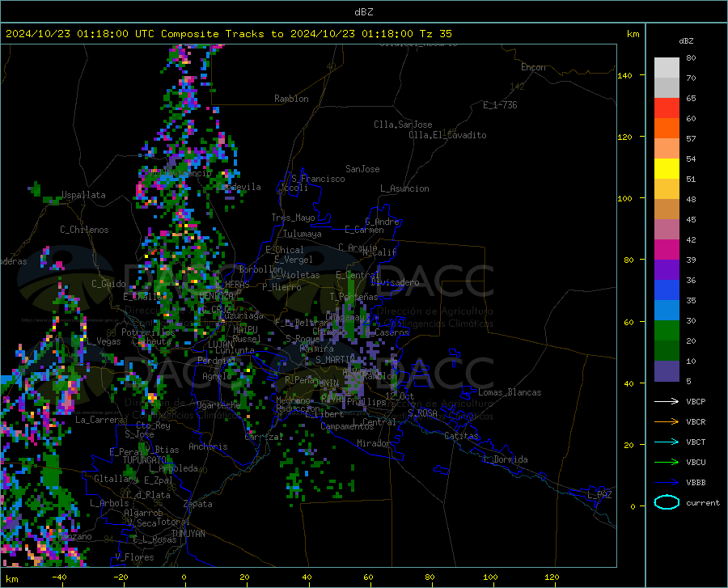The height and width of the screenshot is (588, 728).
Task: Select the brown 45-48 dBZ swatch
Action: tap(667, 209)
